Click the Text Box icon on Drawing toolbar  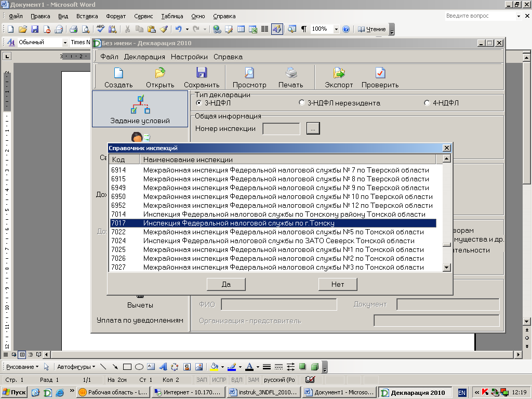[x=151, y=367]
